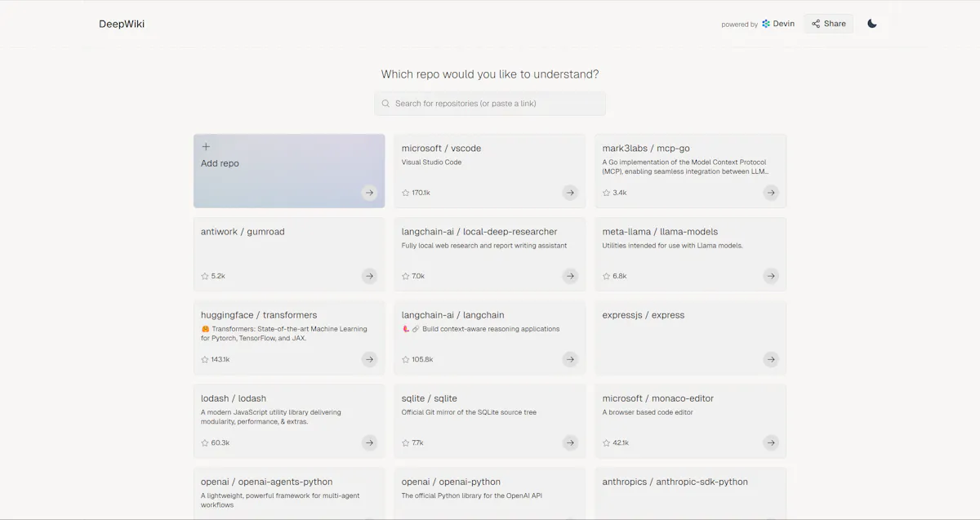Click the share icon in Share button
Image resolution: width=980 pixels, height=520 pixels.
[816, 24]
